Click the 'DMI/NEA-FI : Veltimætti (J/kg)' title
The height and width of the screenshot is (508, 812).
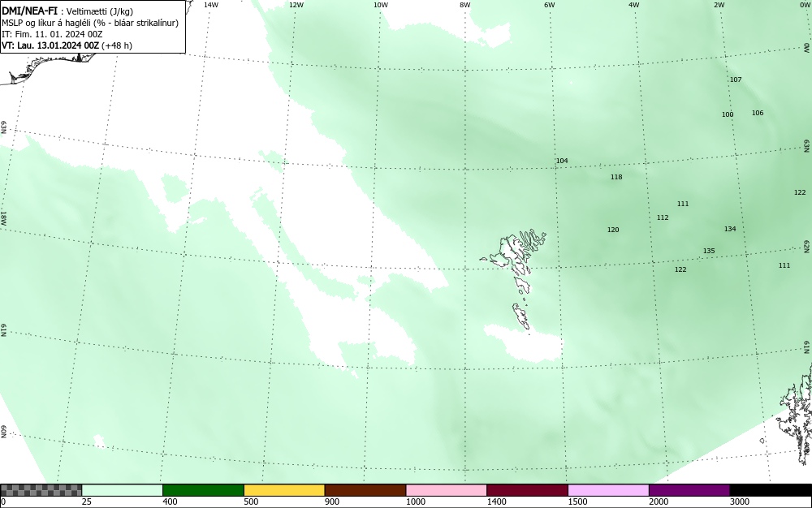point(67,11)
